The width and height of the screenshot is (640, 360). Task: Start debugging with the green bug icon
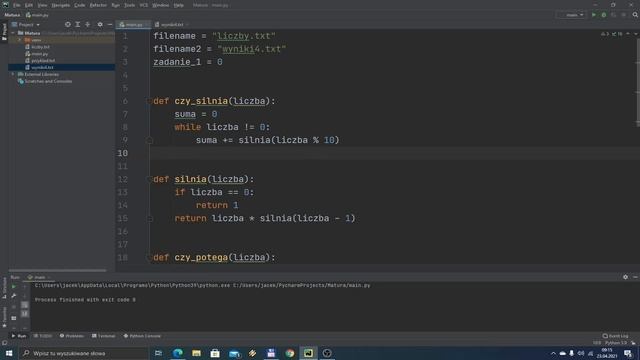604,15
